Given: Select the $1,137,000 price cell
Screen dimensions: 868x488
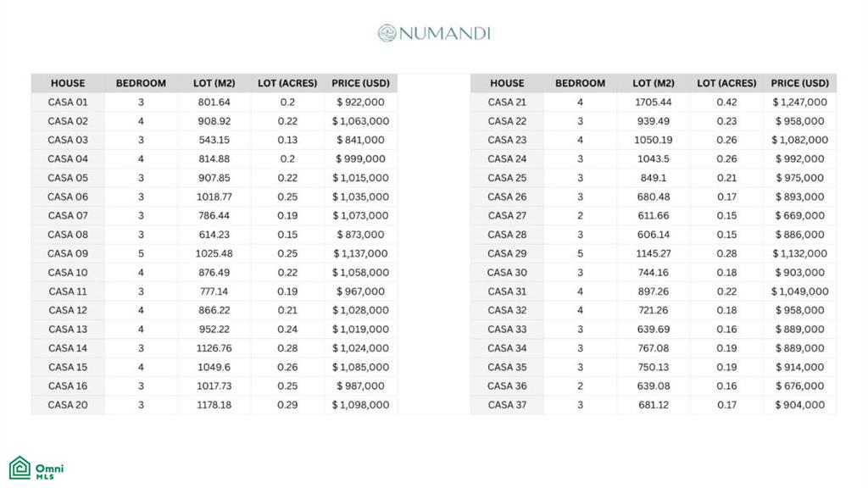Looking at the screenshot, I should [x=360, y=253].
